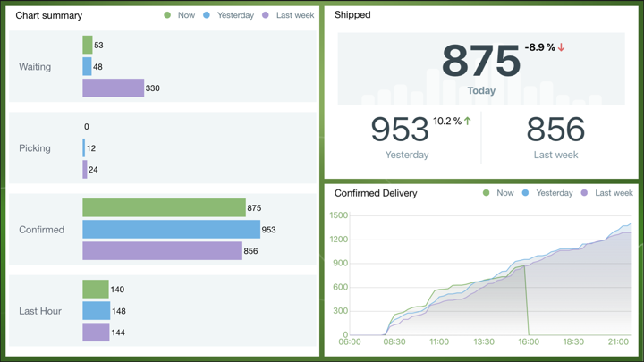Click the 900 y-axis label
This screenshot has height=362, width=644.
[x=341, y=263]
